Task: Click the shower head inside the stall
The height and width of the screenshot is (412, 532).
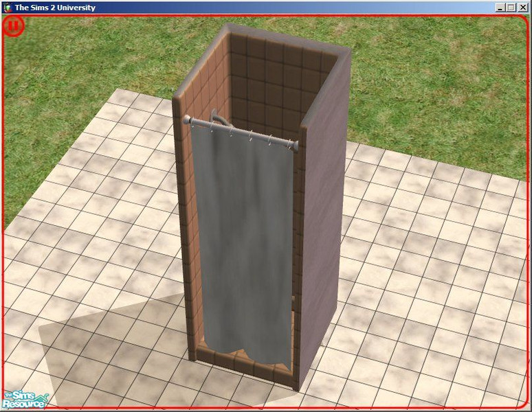Action: click(x=219, y=117)
